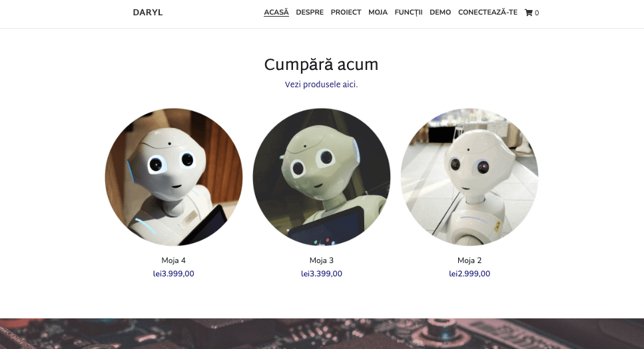The height and width of the screenshot is (349, 644).
Task: Click the Cumpără acum heading
Action: click(321, 65)
